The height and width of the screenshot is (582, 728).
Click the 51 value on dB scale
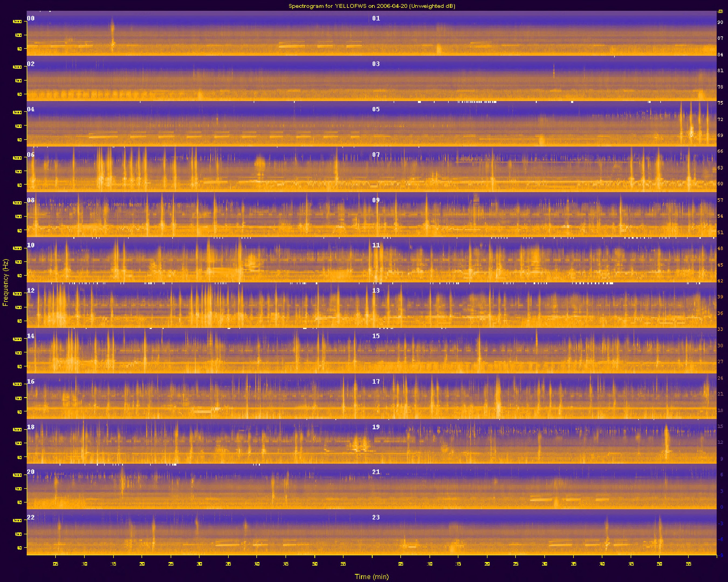pyautogui.click(x=720, y=232)
